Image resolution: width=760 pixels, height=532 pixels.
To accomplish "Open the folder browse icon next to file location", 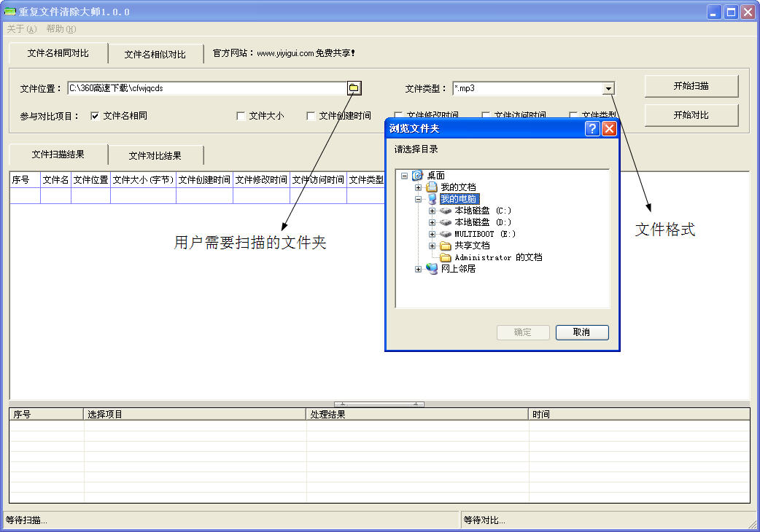I will coord(354,88).
